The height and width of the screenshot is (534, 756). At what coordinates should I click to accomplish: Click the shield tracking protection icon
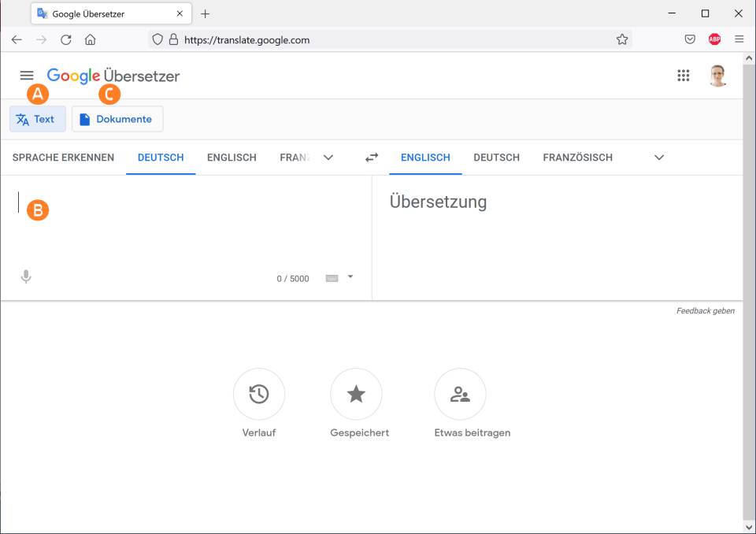(x=157, y=39)
